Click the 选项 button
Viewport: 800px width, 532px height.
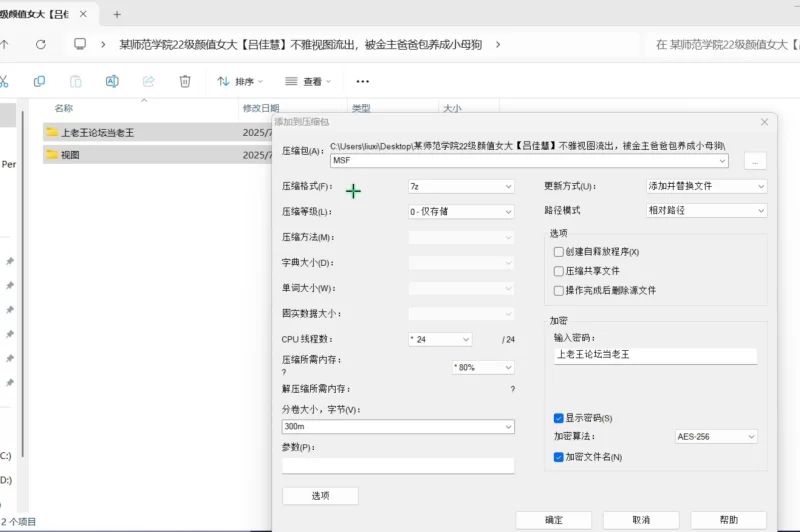[x=320, y=495]
